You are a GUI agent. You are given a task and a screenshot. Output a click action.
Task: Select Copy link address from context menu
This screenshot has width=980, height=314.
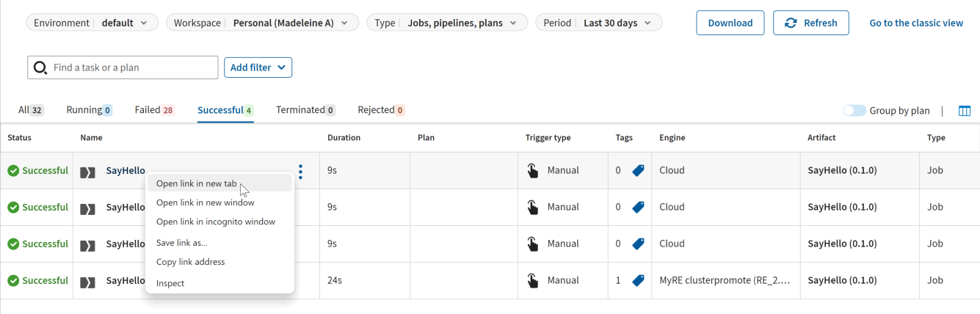click(x=191, y=262)
